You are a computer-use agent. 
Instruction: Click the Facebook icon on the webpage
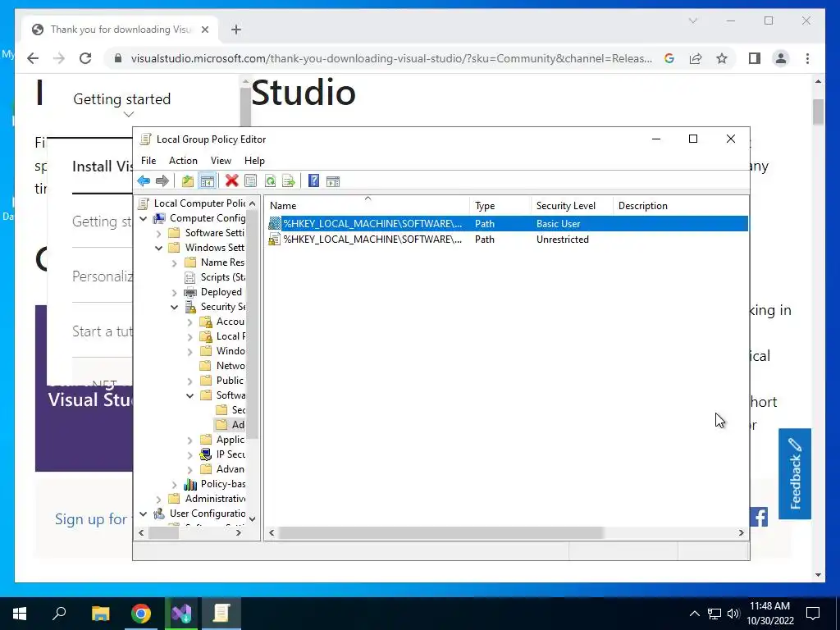click(x=759, y=517)
